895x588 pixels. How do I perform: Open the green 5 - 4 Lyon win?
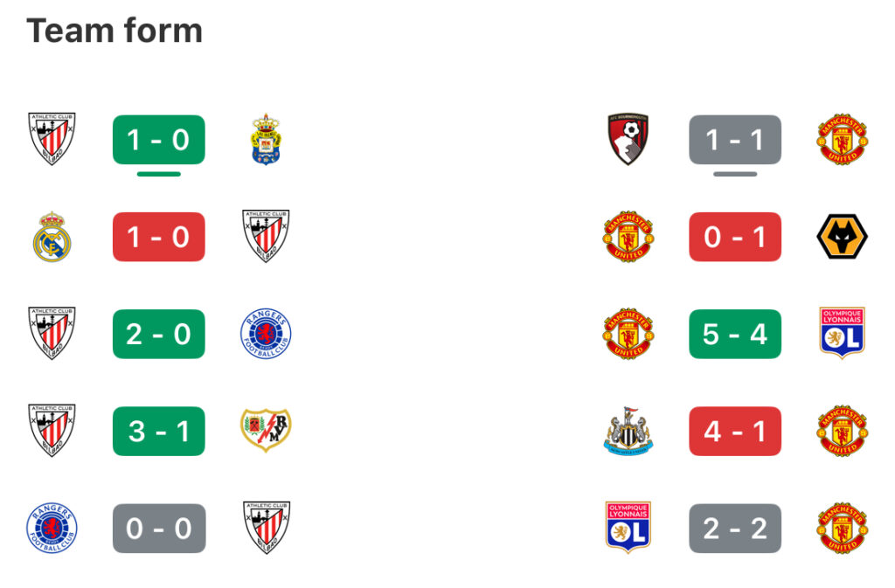pyautogui.click(x=735, y=334)
